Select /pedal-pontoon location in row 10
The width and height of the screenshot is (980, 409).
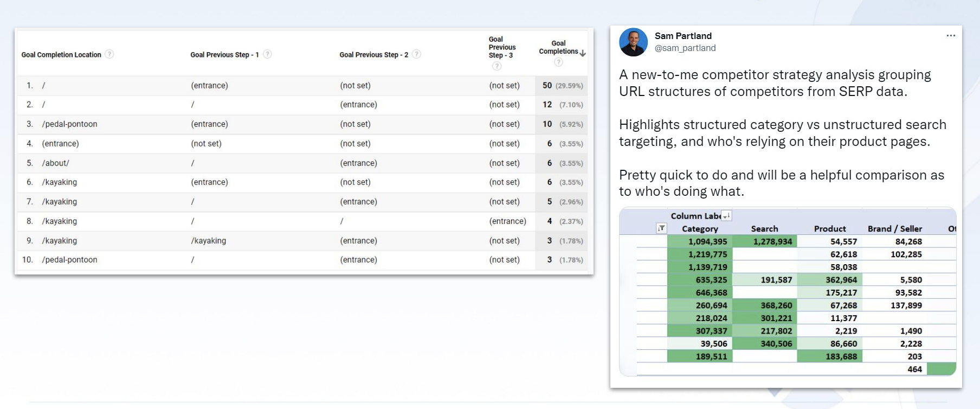click(x=69, y=260)
